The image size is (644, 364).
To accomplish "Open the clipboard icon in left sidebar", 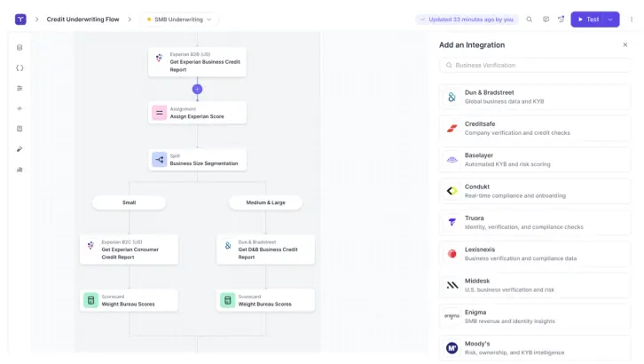I will coord(20,129).
